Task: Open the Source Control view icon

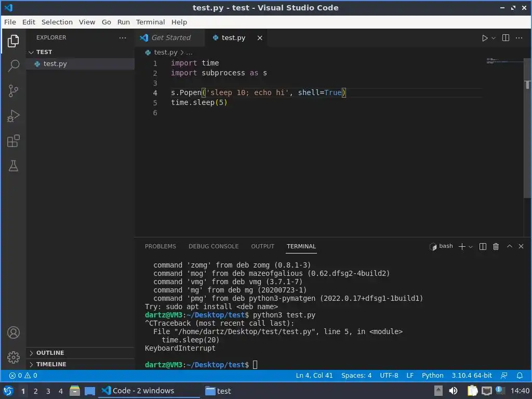Action: 13,90
